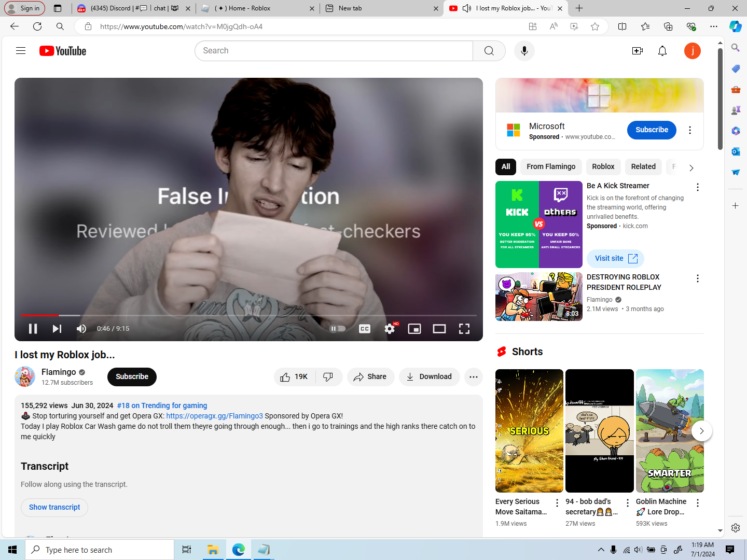
Task: Open the player settings gear
Action: (x=390, y=329)
